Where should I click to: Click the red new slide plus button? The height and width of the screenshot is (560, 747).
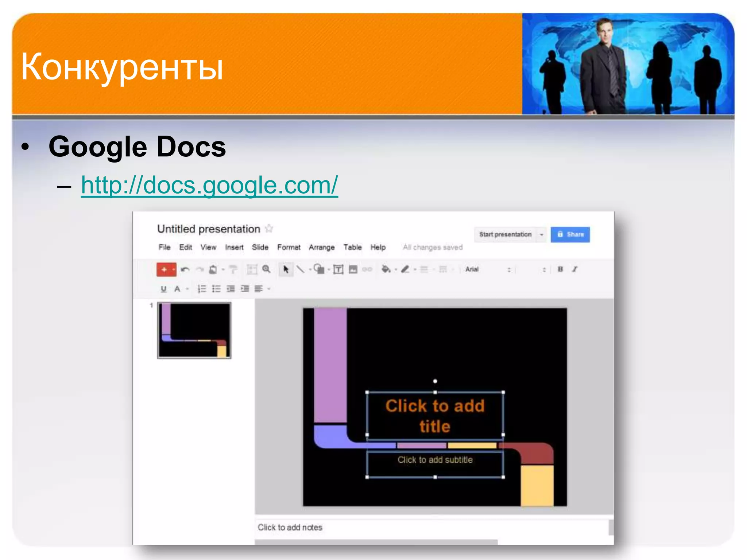pos(164,269)
